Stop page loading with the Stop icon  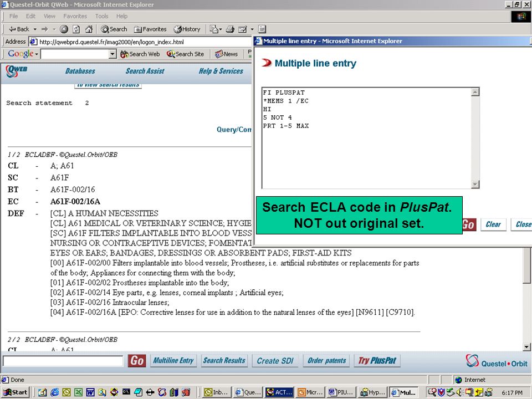click(64, 29)
